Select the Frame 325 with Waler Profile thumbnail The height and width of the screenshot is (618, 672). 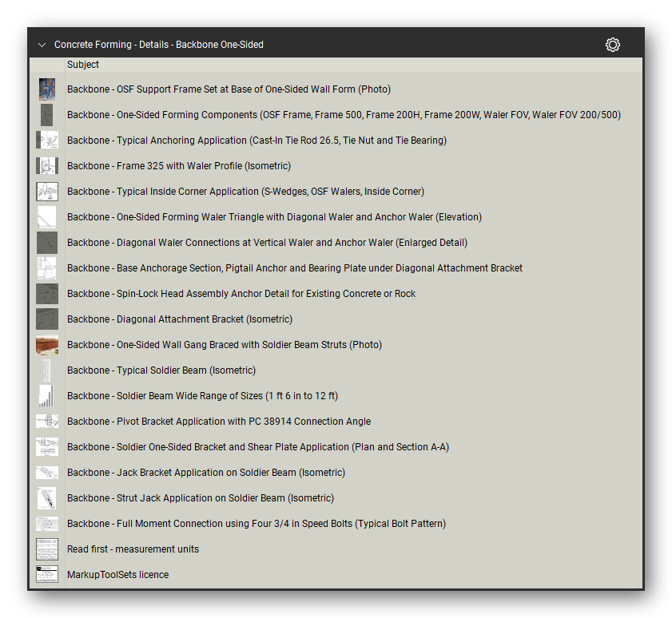tap(46, 166)
